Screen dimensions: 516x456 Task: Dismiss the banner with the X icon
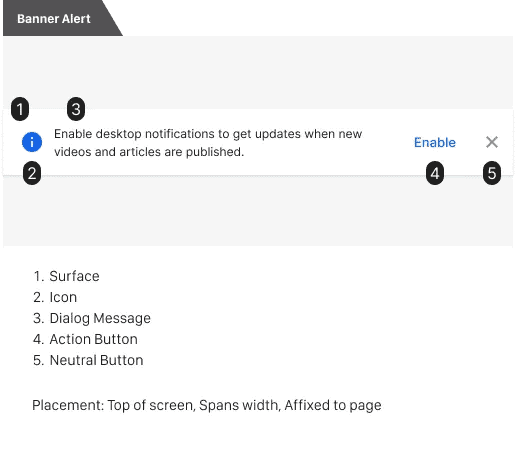[492, 142]
